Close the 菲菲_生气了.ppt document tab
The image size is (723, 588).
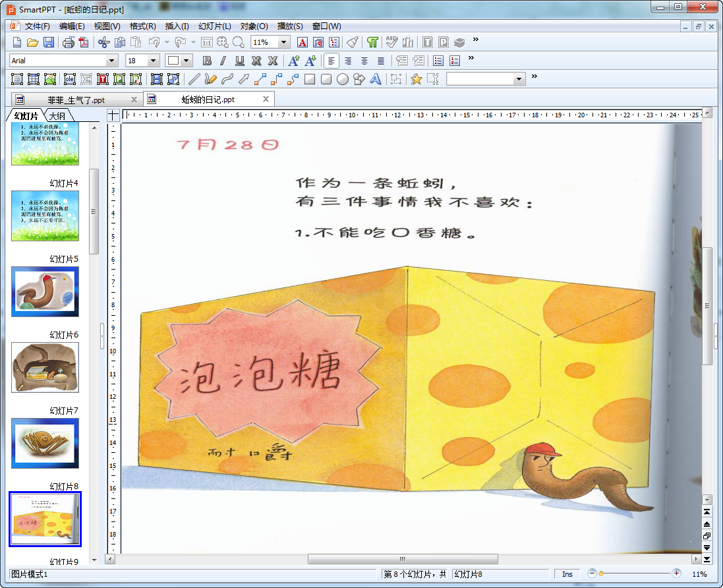134,100
